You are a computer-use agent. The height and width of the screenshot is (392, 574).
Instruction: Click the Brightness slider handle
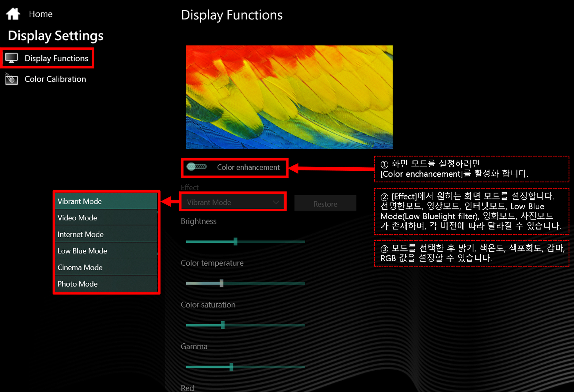pyautogui.click(x=236, y=242)
